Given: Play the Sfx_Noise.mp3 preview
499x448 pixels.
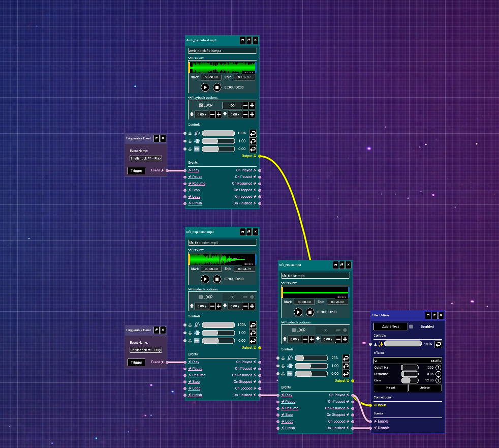Looking at the screenshot, I should (x=298, y=312).
